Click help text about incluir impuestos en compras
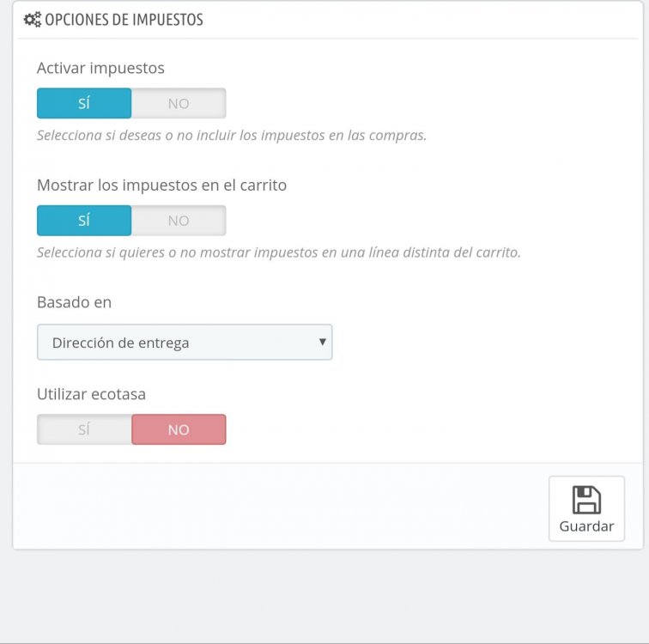This screenshot has width=649, height=644. [x=232, y=136]
